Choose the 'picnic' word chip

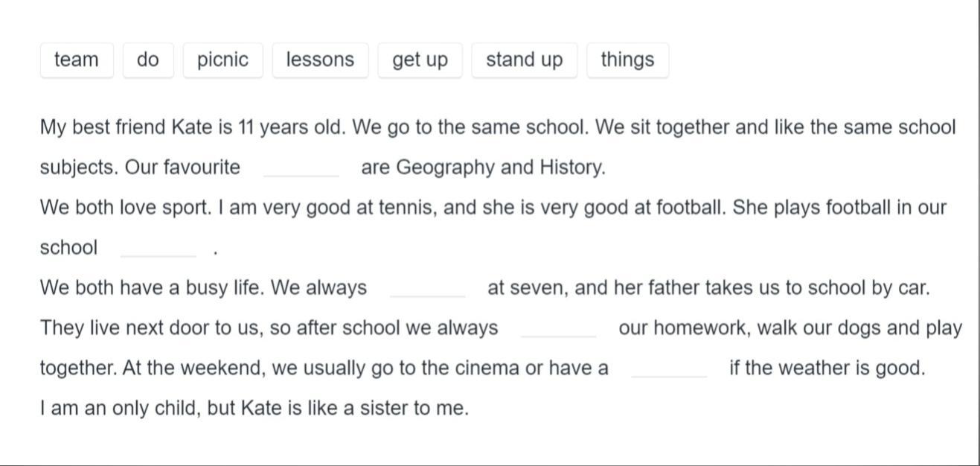click(222, 60)
